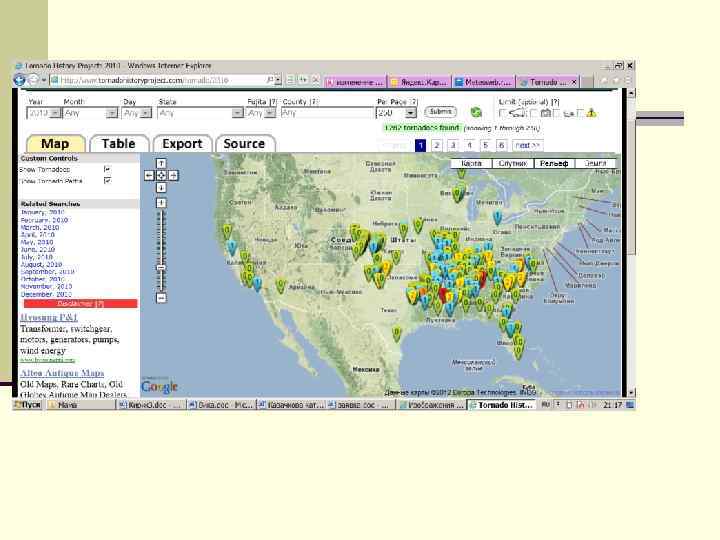The image size is (720, 540).
Task: Open the Month dropdown
Action: (x=90, y=113)
